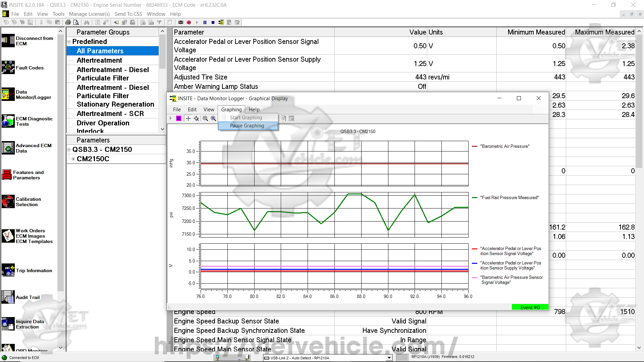Click the Parameter column header
This screenshot has height=362, width=644.
point(189,32)
